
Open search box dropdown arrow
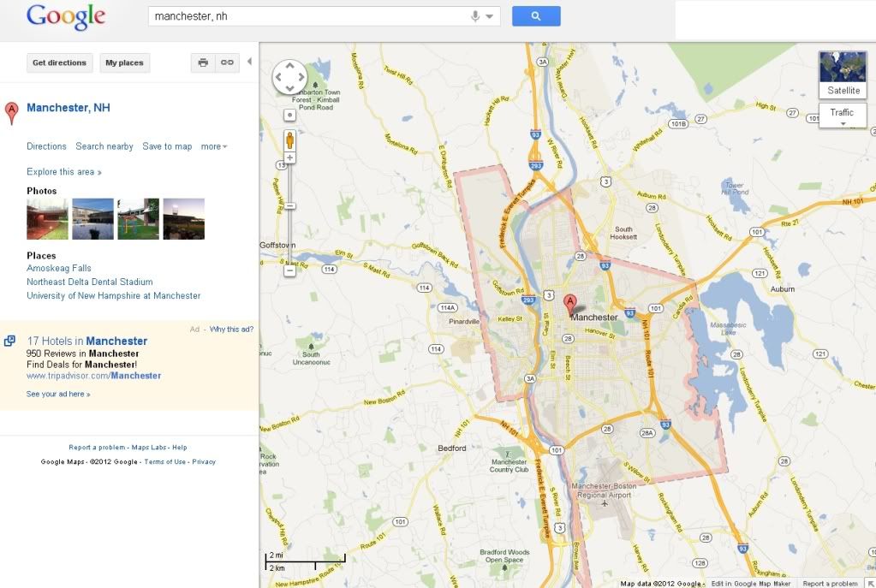pos(490,16)
